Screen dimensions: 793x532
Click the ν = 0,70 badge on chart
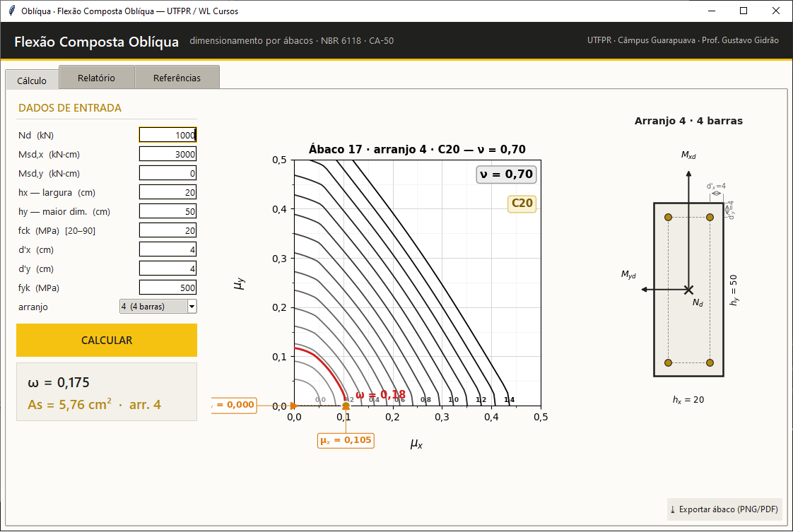pos(506,175)
